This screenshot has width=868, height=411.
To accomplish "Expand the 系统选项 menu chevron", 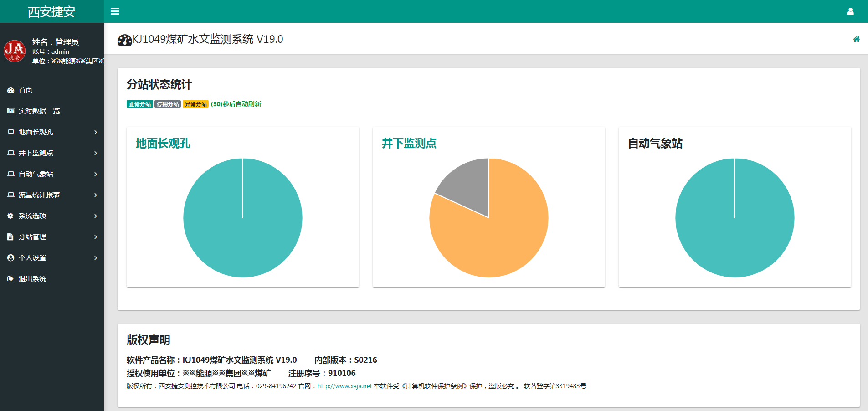I will [x=96, y=216].
